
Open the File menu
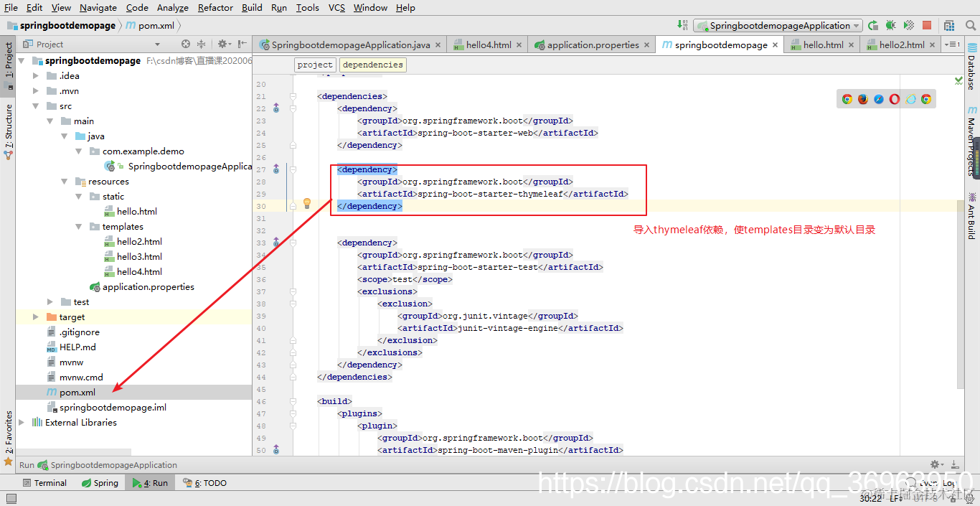(11, 7)
